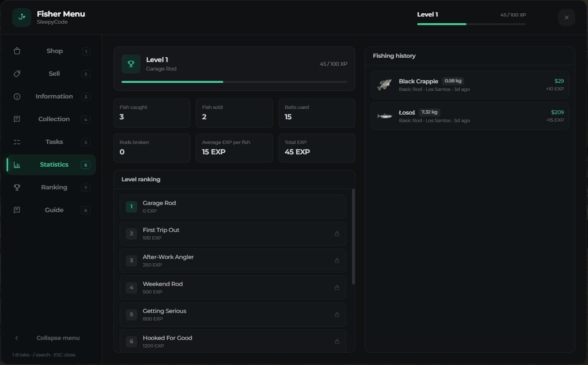Click the Black Crappie fish image
The width and height of the screenshot is (588, 365).
pos(385,85)
